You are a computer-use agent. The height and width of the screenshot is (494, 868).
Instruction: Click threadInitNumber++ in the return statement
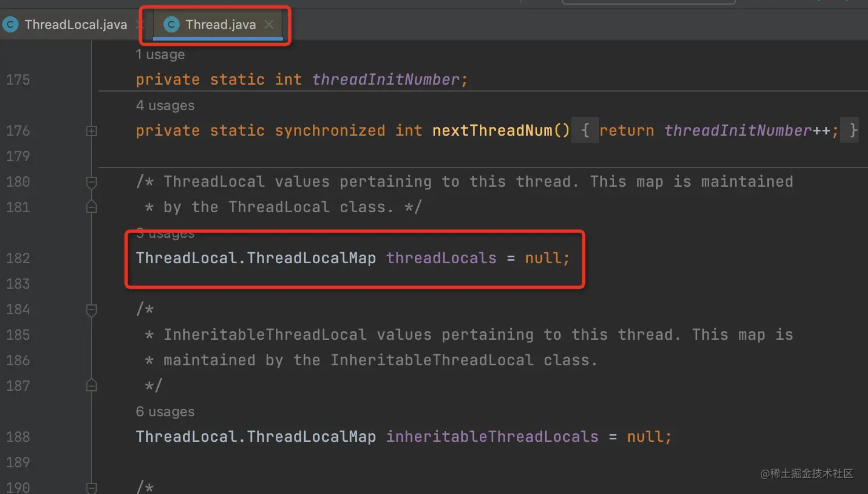pos(747,130)
